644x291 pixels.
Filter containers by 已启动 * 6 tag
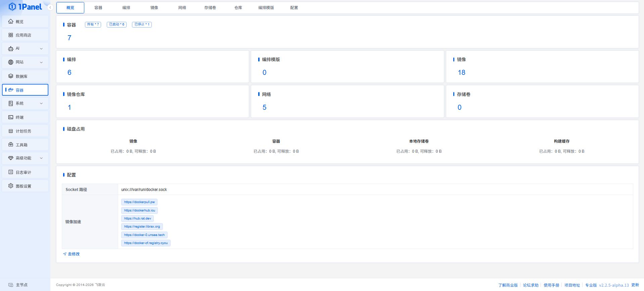(117, 25)
